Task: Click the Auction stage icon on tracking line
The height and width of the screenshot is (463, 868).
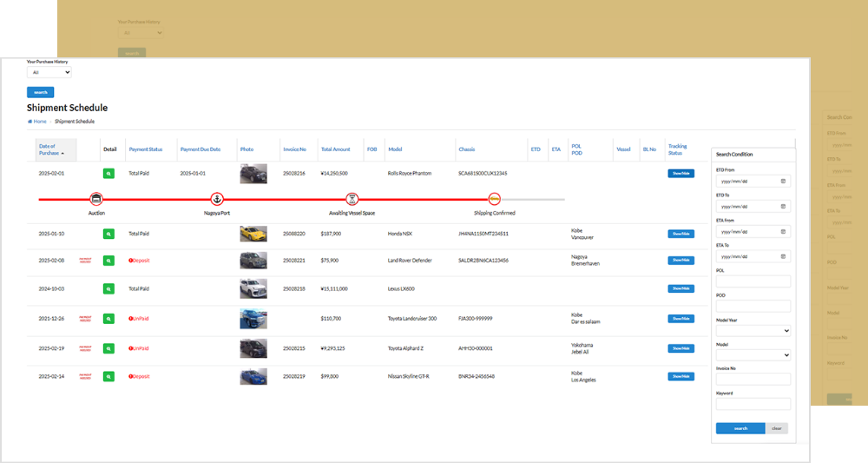Action: [x=96, y=198]
